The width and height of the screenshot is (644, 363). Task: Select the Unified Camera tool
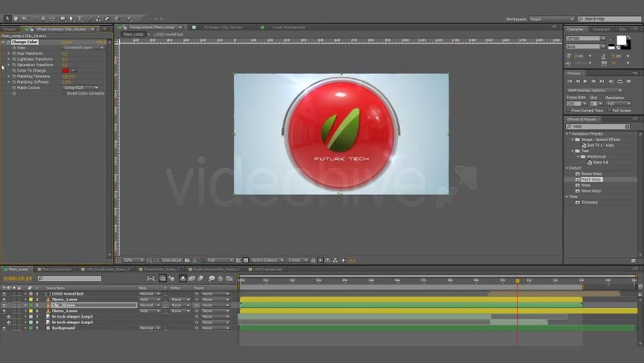pyautogui.click(x=43, y=19)
